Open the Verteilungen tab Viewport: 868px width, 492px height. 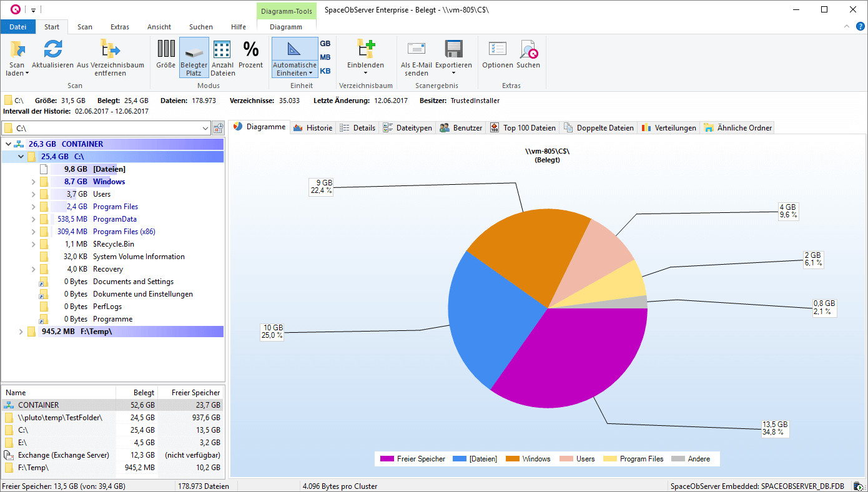coord(669,127)
